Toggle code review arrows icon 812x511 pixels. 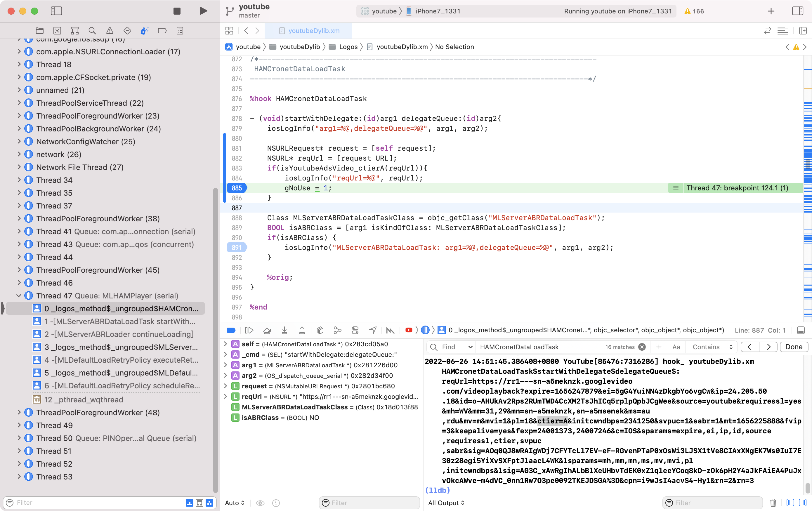coord(768,31)
